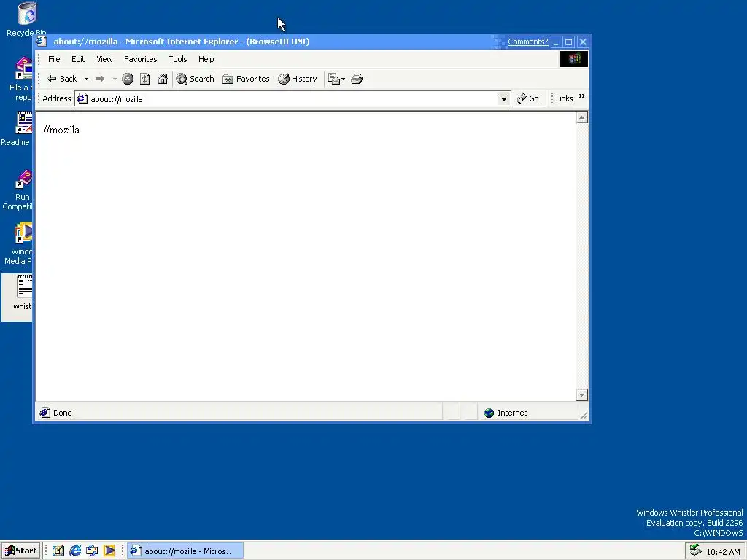
Task: Click the about://mozilla taskbar button
Action: pos(185,551)
